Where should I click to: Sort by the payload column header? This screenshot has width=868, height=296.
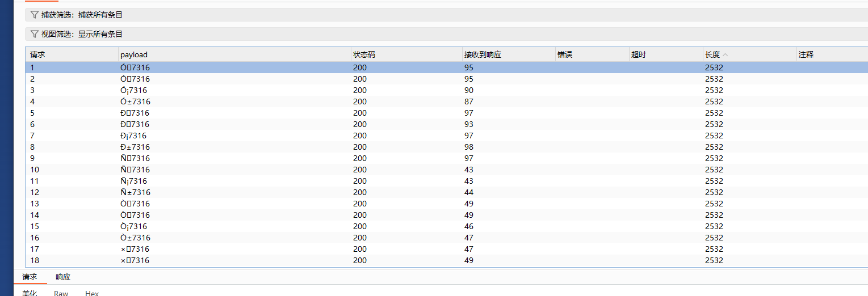[234, 54]
